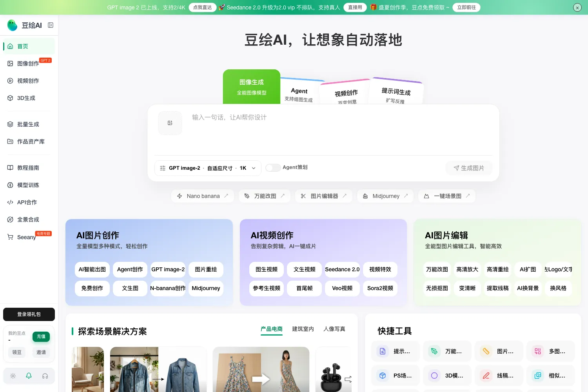
Task: Open 模型训练 in the sidebar
Action: click(29, 185)
